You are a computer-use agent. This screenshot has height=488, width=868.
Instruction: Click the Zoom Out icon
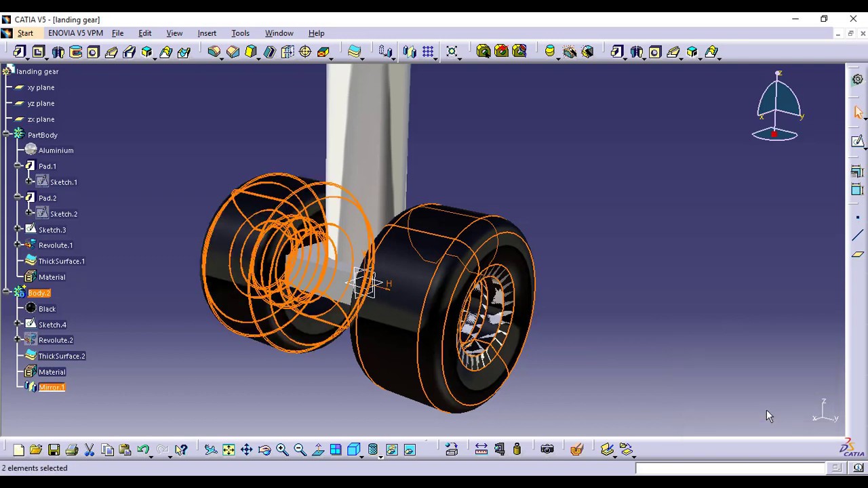pyautogui.click(x=300, y=449)
